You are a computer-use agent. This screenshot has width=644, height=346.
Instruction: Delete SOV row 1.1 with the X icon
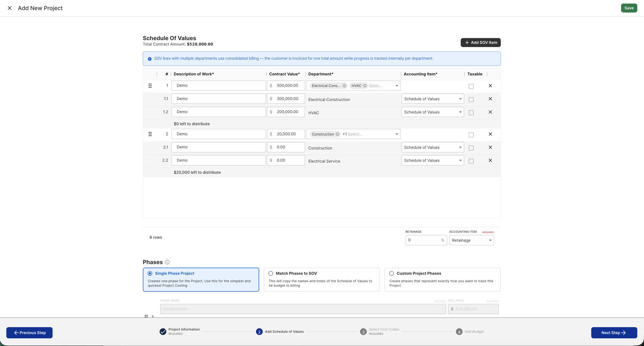click(x=490, y=99)
